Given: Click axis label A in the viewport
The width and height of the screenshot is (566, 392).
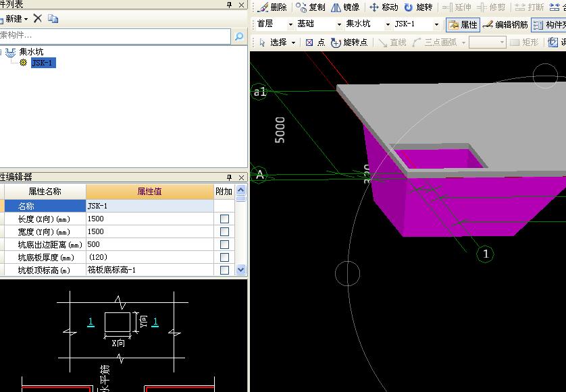Looking at the screenshot, I should click(x=259, y=175).
